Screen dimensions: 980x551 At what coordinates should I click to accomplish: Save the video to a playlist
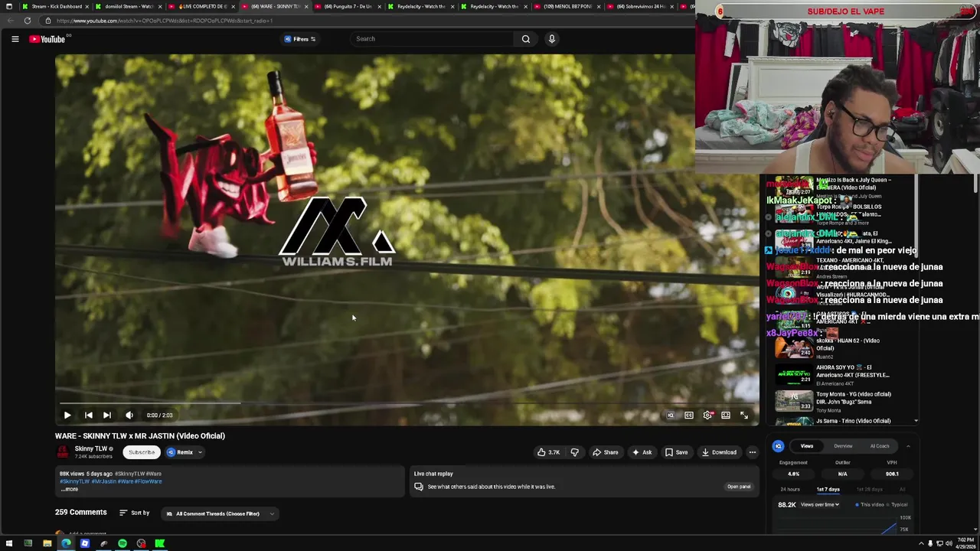click(676, 452)
